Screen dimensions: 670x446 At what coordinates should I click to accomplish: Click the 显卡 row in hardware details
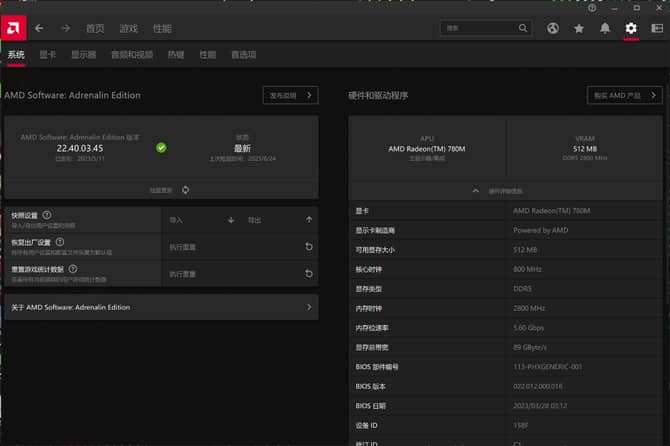point(505,211)
